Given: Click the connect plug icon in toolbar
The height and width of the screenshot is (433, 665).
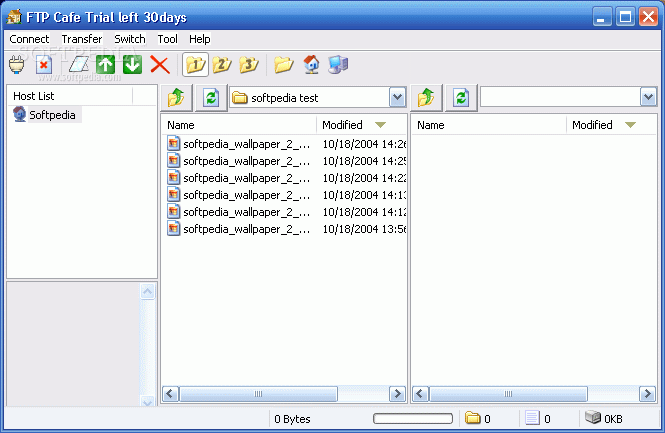Looking at the screenshot, I should [x=17, y=65].
